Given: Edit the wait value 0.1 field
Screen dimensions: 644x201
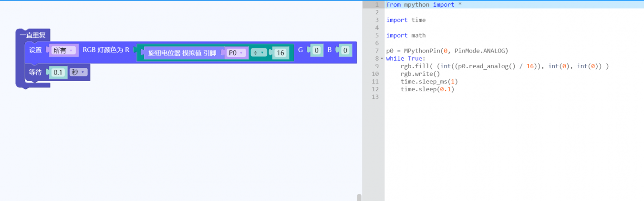Looking at the screenshot, I should coord(58,73).
